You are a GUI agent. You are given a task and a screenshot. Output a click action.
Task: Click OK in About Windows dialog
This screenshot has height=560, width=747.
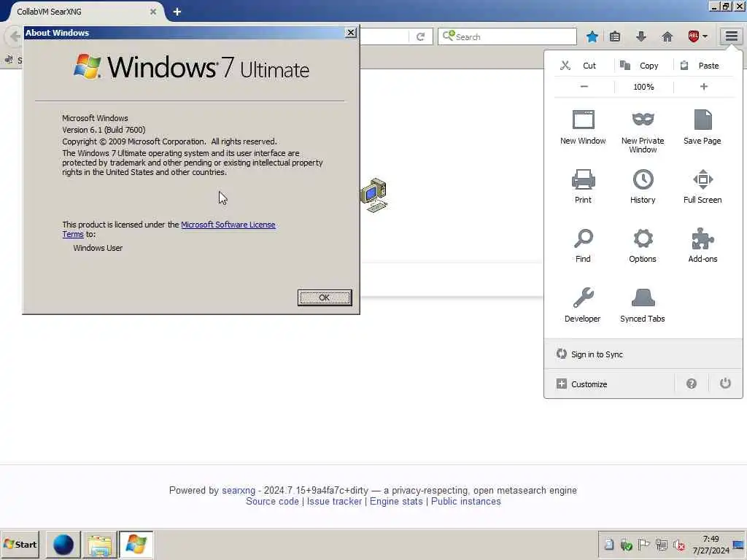click(325, 297)
